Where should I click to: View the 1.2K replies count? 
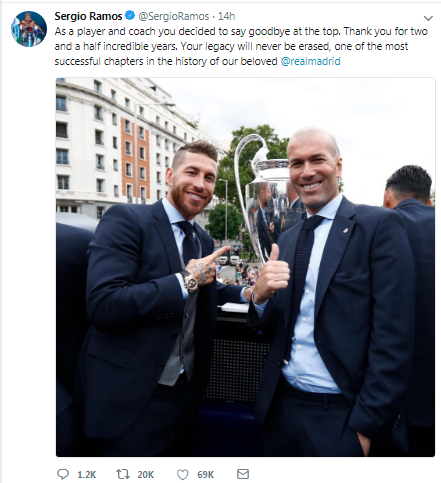[x=87, y=474]
